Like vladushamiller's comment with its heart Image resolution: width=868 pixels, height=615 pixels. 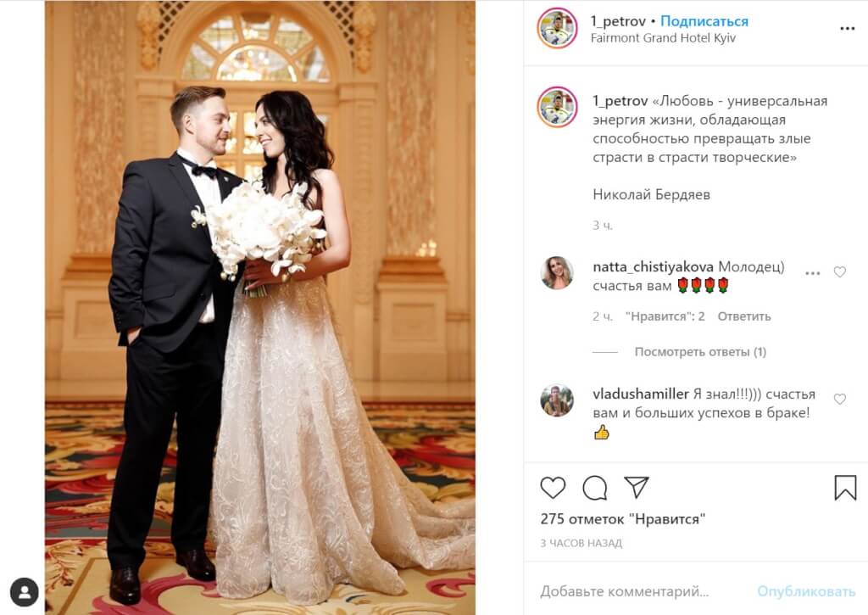[x=840, y=399]
